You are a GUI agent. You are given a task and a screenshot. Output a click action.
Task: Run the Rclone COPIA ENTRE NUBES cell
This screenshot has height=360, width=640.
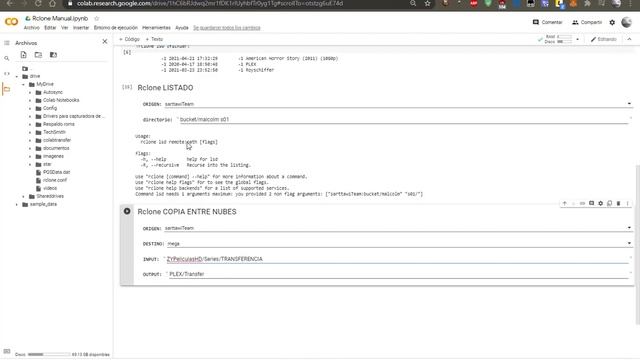[x=127, y=211]
